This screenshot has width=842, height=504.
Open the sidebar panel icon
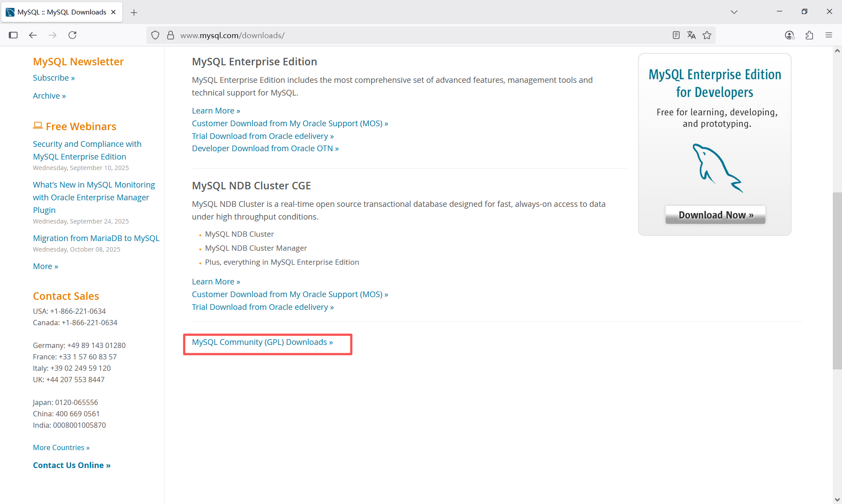[13, 35]
